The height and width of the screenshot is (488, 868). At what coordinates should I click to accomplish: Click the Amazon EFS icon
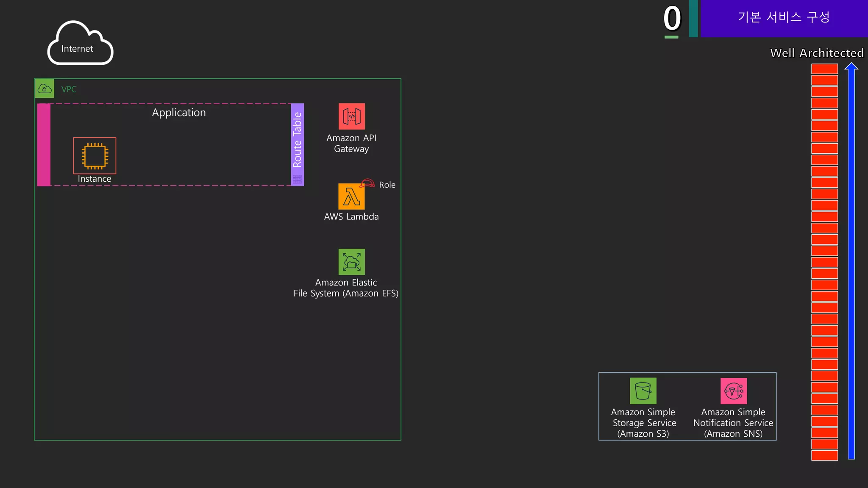point(351,262)
